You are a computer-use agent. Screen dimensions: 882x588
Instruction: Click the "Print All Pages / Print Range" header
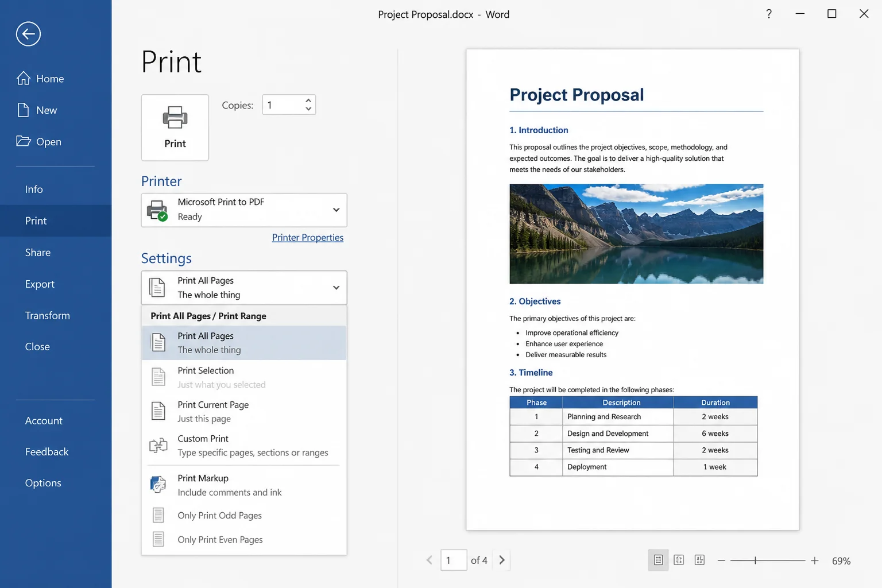[x=208, y=316]
